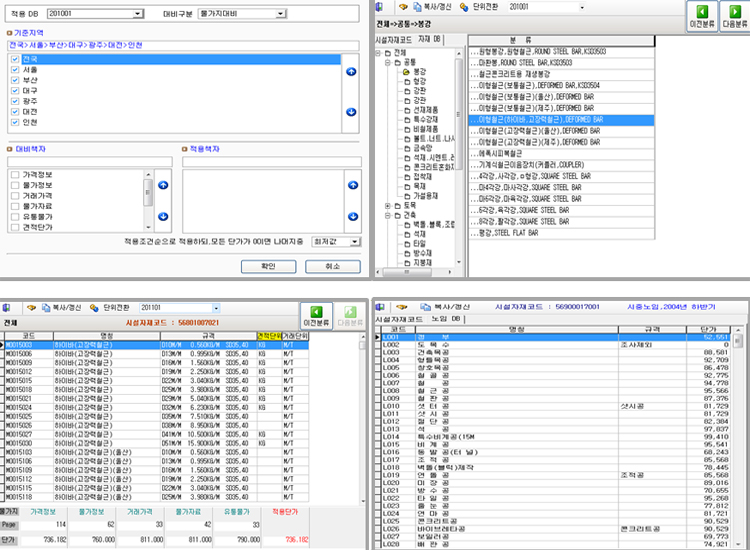Click the up arrow beside 대비책자 list

(163, 185)
